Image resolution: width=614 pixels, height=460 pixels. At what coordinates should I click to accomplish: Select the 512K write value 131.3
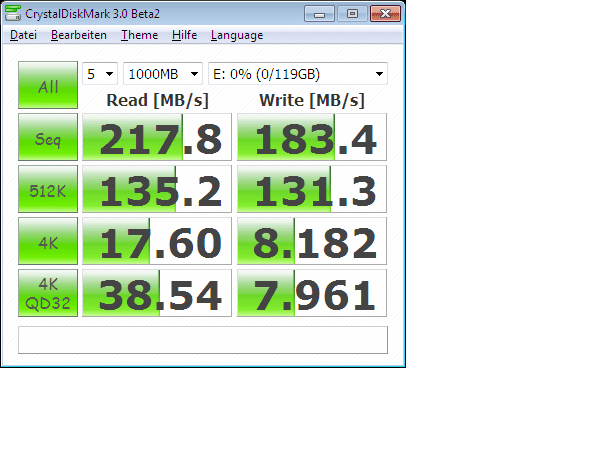point(312,189)
